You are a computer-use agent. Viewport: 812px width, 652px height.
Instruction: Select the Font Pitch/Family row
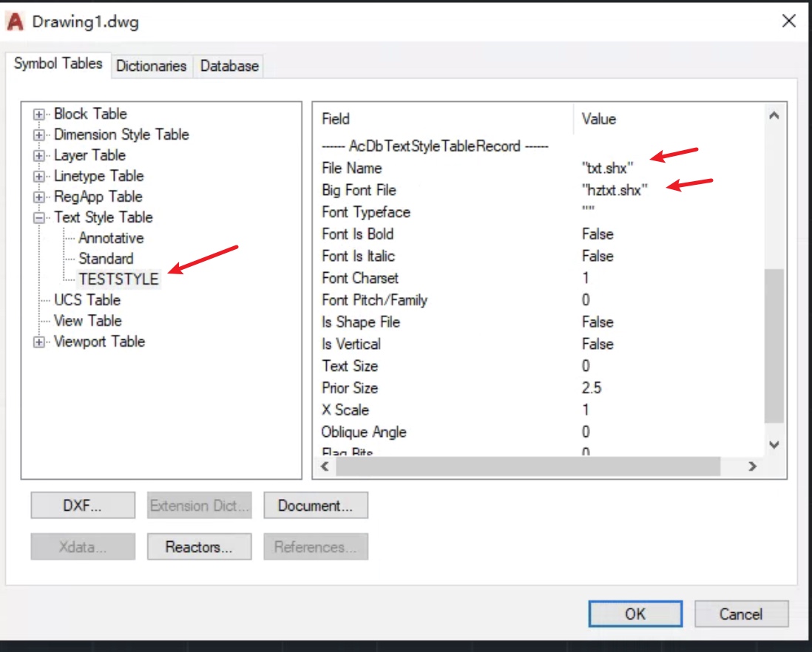click(x=538, y=300)
